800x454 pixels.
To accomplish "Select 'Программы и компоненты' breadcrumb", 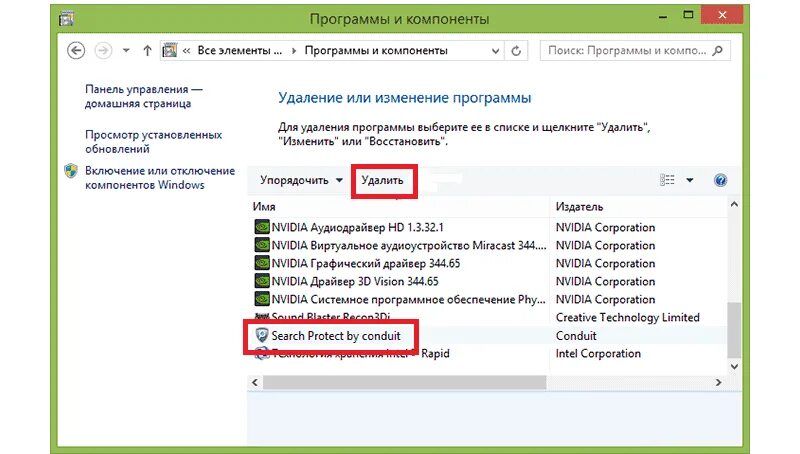I will pos(376,51).
